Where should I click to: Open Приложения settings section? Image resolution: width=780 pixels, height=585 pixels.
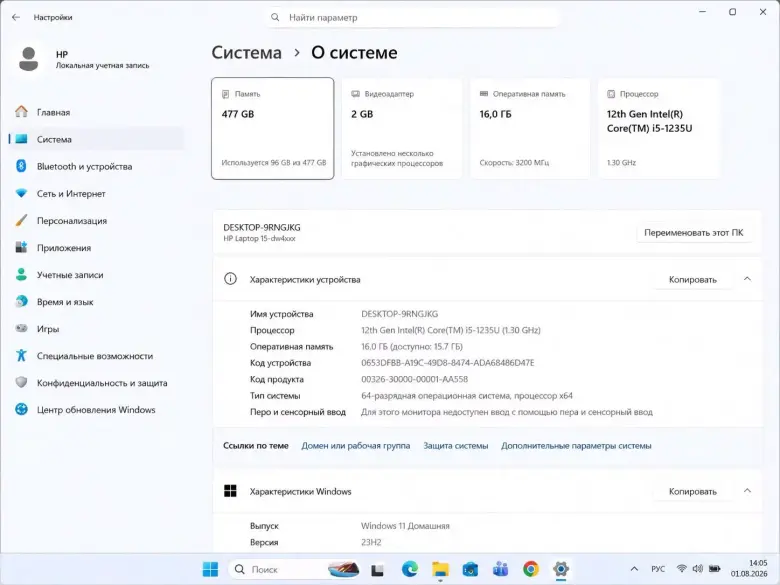click(97, 248)
